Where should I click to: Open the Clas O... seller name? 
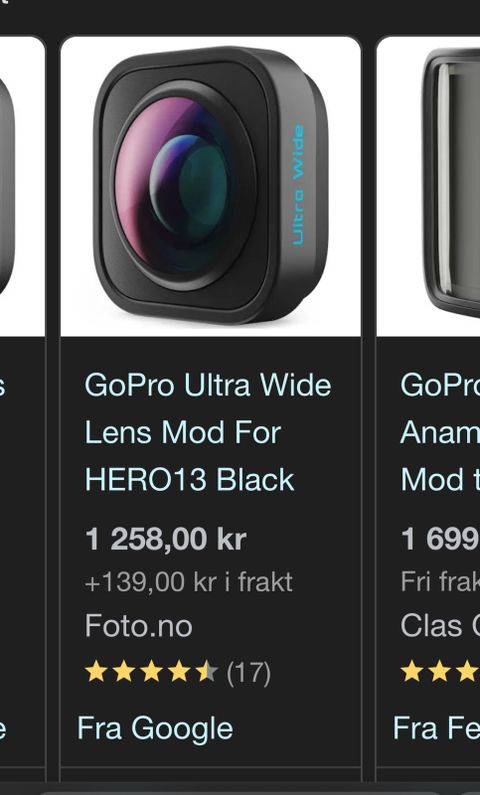tap(440, 626)
